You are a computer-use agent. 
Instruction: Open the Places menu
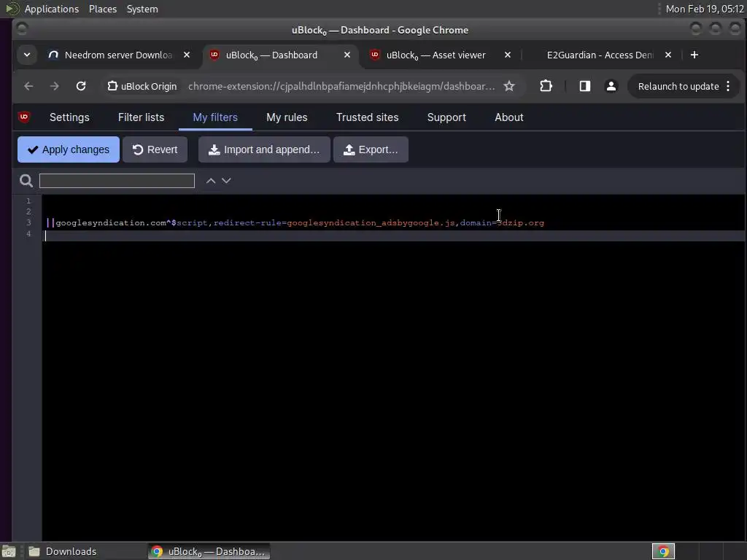102,9
